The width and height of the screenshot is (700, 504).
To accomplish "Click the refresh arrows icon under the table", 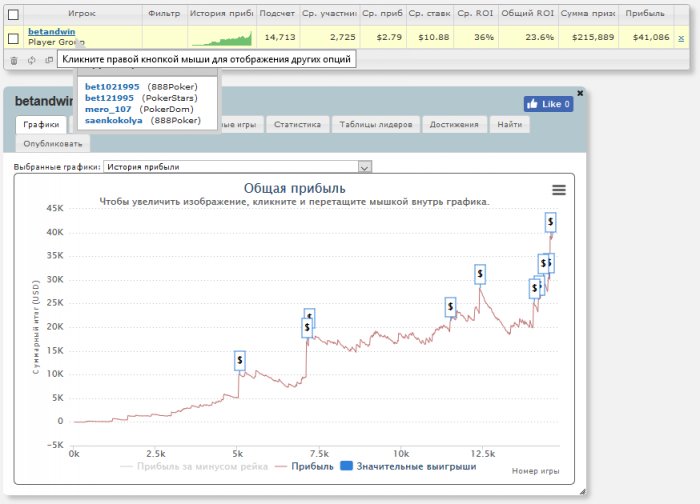I will point(31,60).
